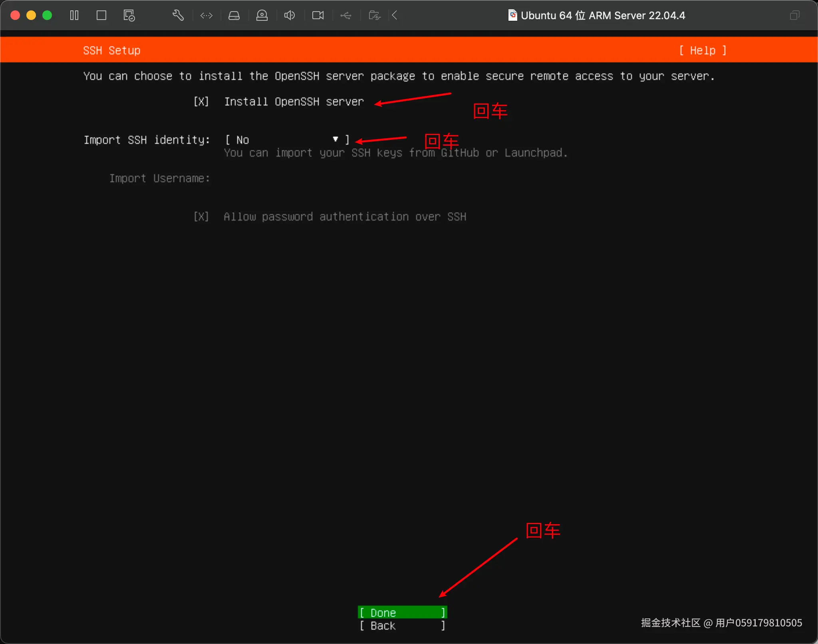Open the Help menu
Image resolution: width=818 pixels, height=644 pixels.
tap(703, 50)
